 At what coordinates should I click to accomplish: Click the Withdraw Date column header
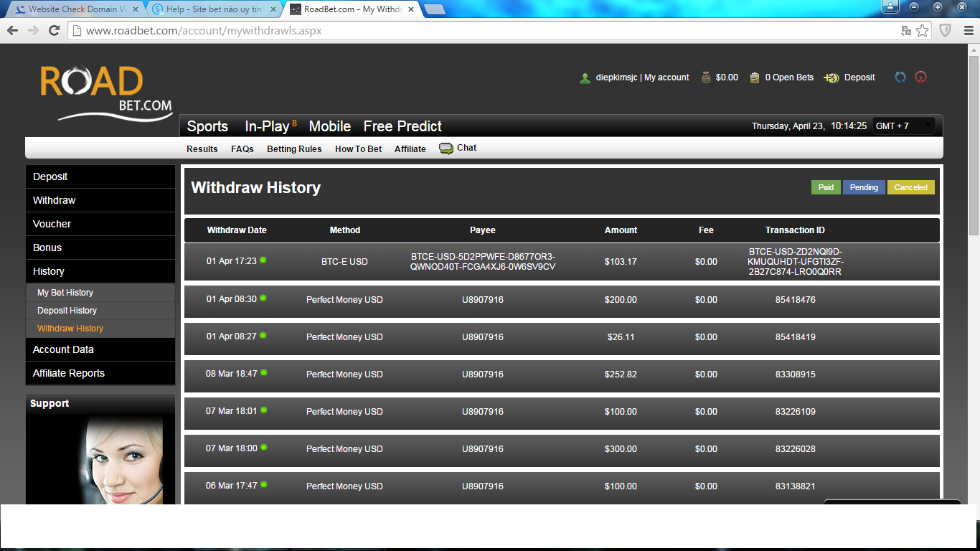tap(237, 230)
